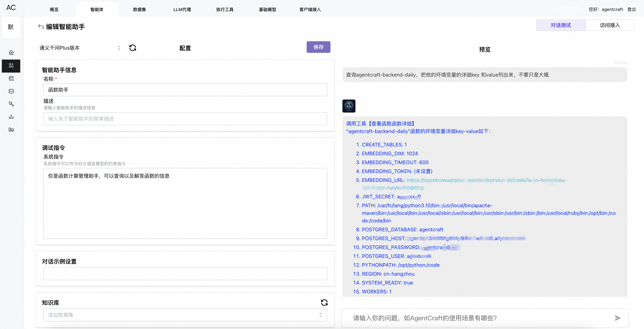
Task: Switch to the 概览 tab
Action: point(54,10)
